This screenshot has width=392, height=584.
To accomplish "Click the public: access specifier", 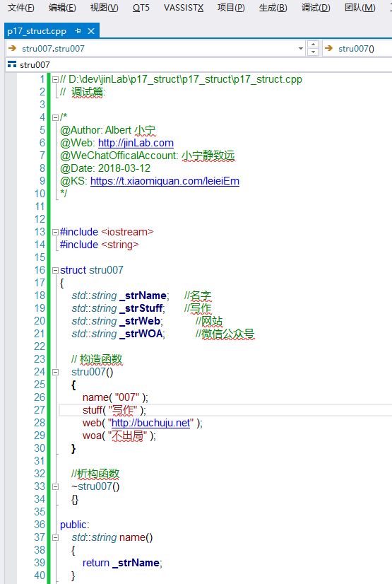I will point(75,525).
